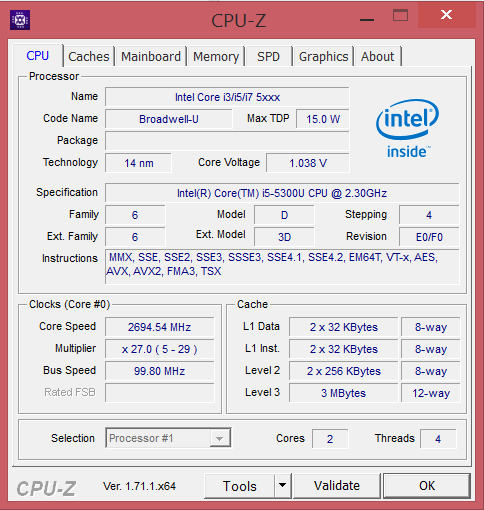Click L1 Inst. 2 x 32 KBytes value
The width and height of the screenshot is (484, 510).
(x=344, y=349)
